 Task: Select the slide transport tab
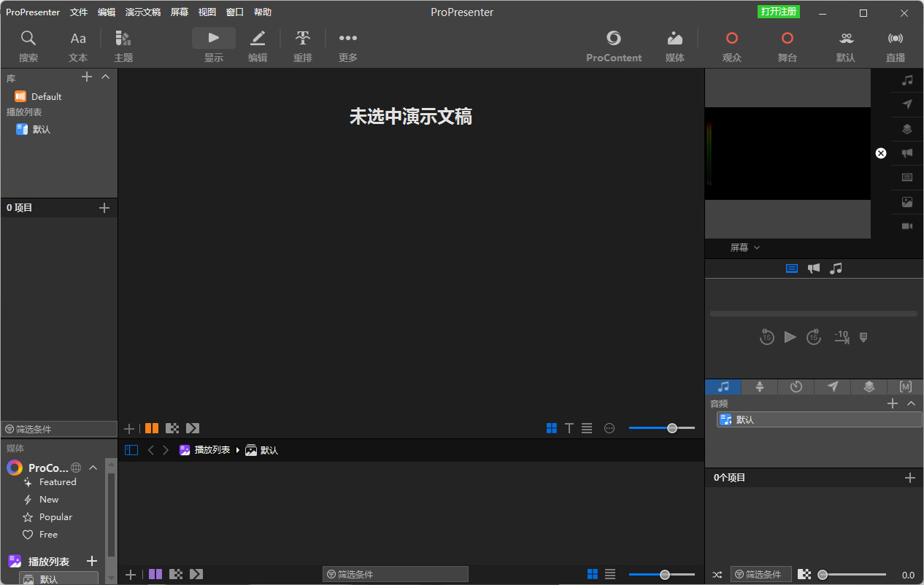792,268
